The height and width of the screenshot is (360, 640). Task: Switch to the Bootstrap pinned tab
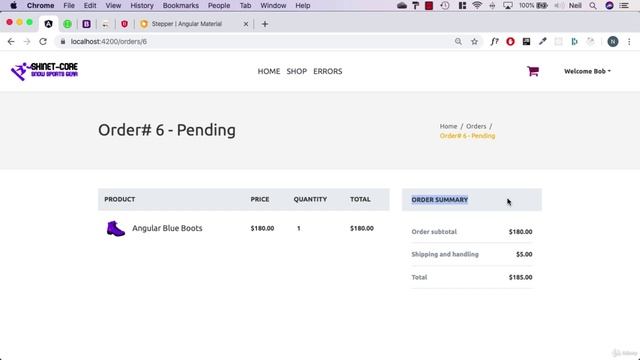(87, 24)
